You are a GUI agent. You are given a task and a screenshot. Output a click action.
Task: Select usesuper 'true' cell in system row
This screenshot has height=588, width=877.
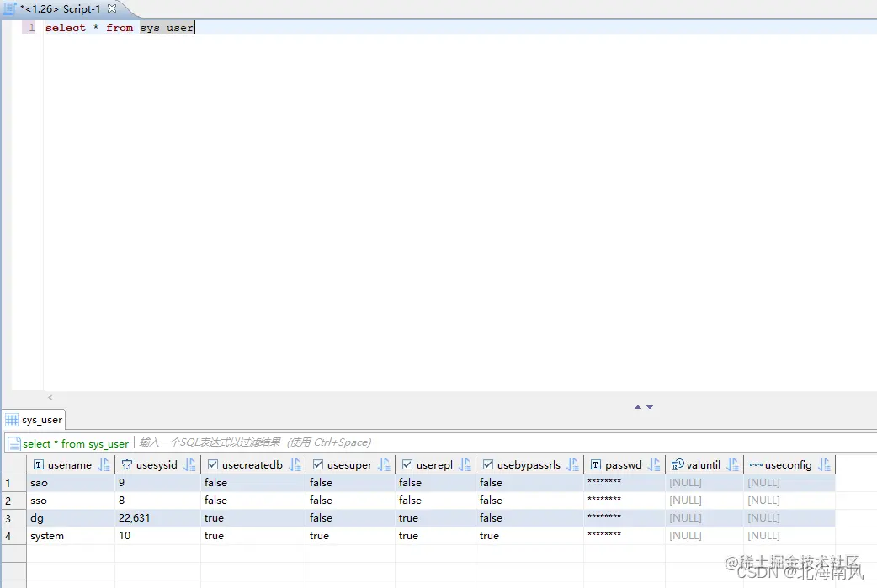point(351,536)
